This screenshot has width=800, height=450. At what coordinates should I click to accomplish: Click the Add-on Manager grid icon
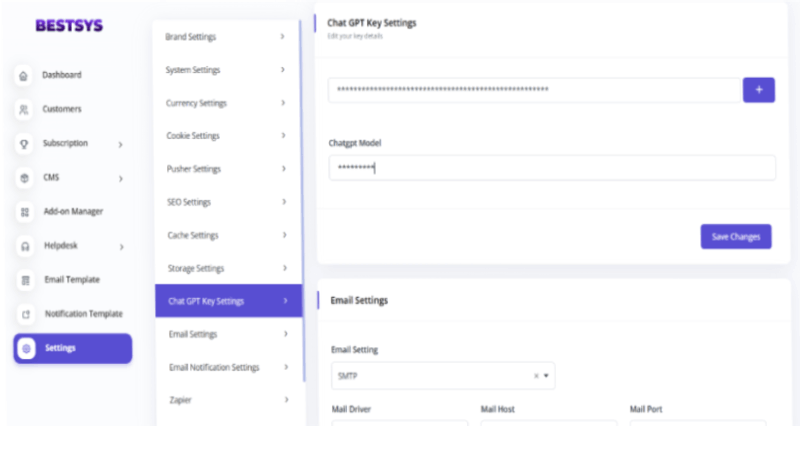pyautogui.click(x=24, y=212)
